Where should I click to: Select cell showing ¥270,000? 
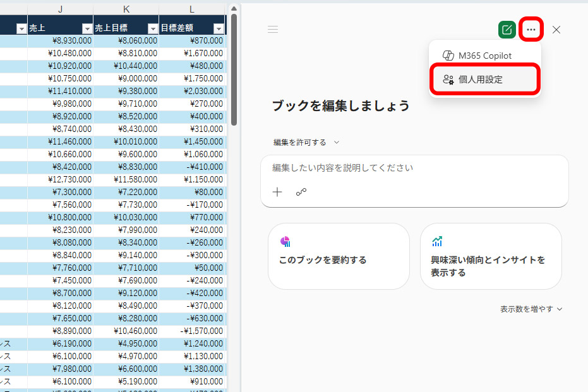coord(192,104)
